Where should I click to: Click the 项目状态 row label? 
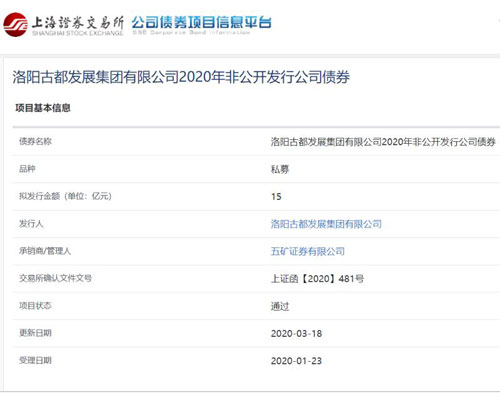(x=35, y=306)
